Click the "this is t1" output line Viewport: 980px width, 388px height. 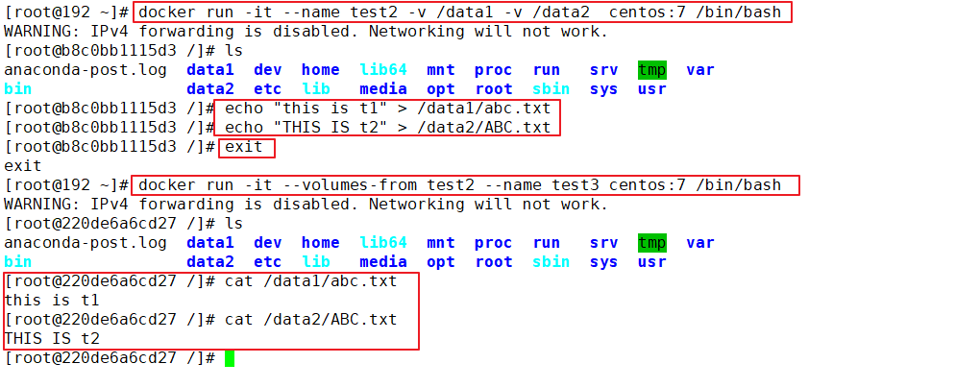[x=52, y=302]
